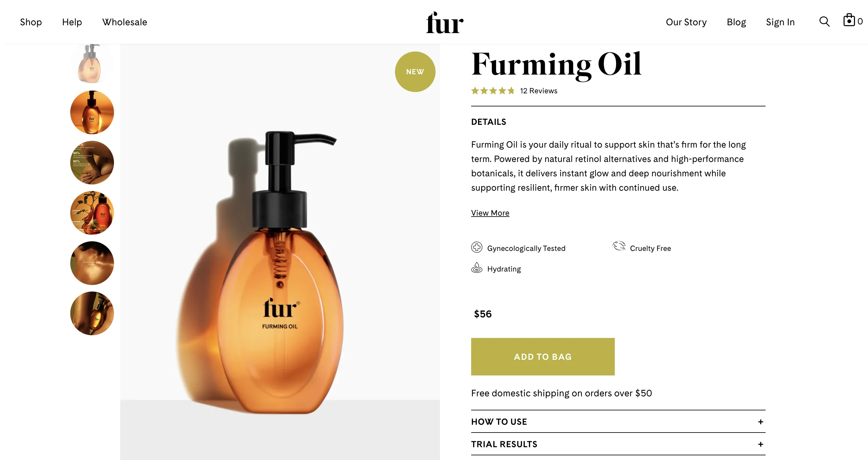Image resolution: width=868 pixels, height=460 pixels.
Task: Open the Shop menu
Action: [31, 22]
